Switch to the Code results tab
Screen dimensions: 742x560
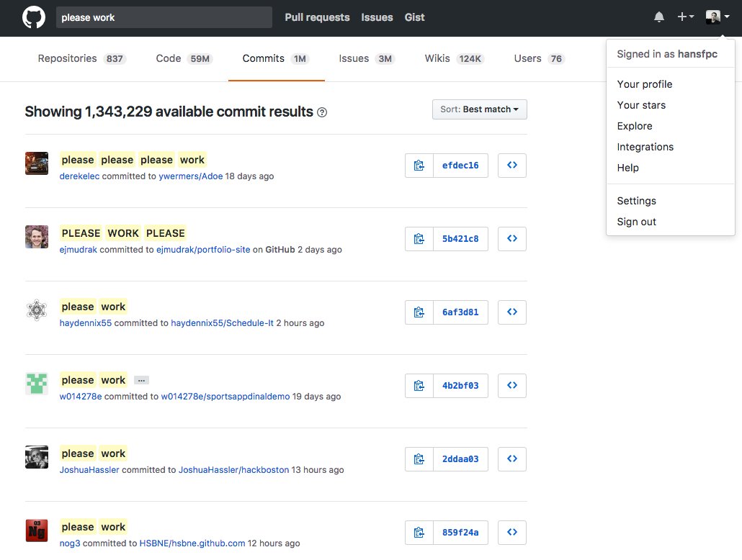click(184, 58)
